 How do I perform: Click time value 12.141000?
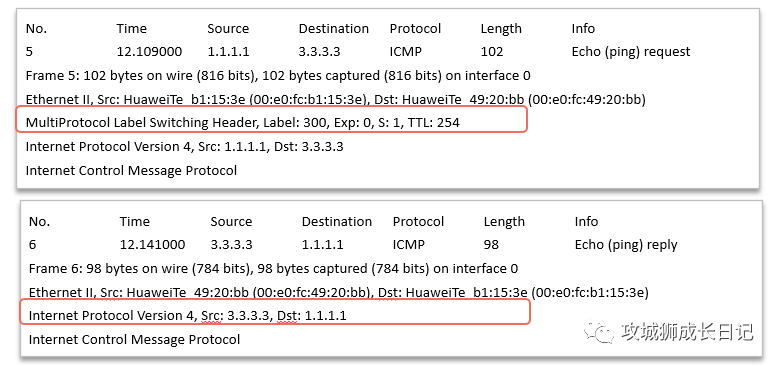point(152,244)
